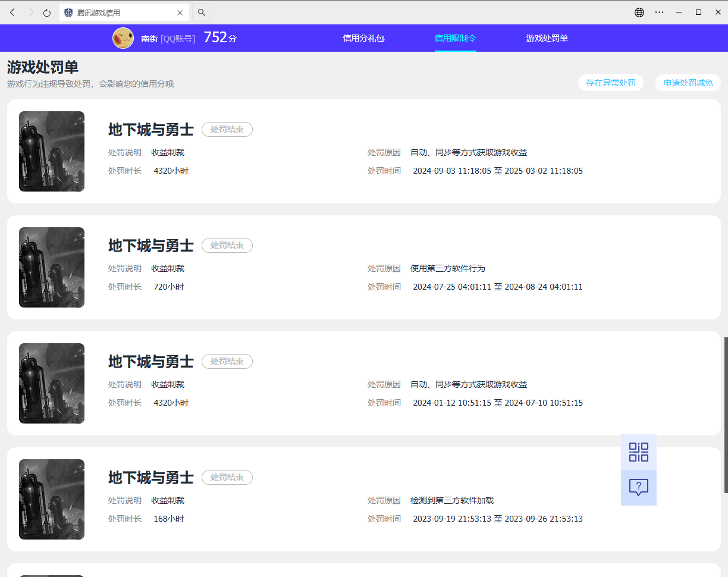
Task: Select the 信用限制令 tab
Action: coord(455,38)
